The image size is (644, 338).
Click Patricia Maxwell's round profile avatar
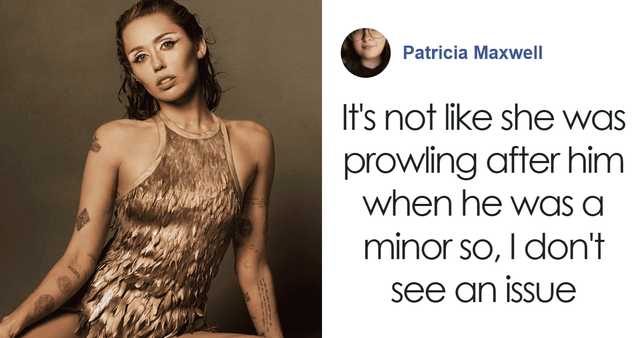click(365, 53)
